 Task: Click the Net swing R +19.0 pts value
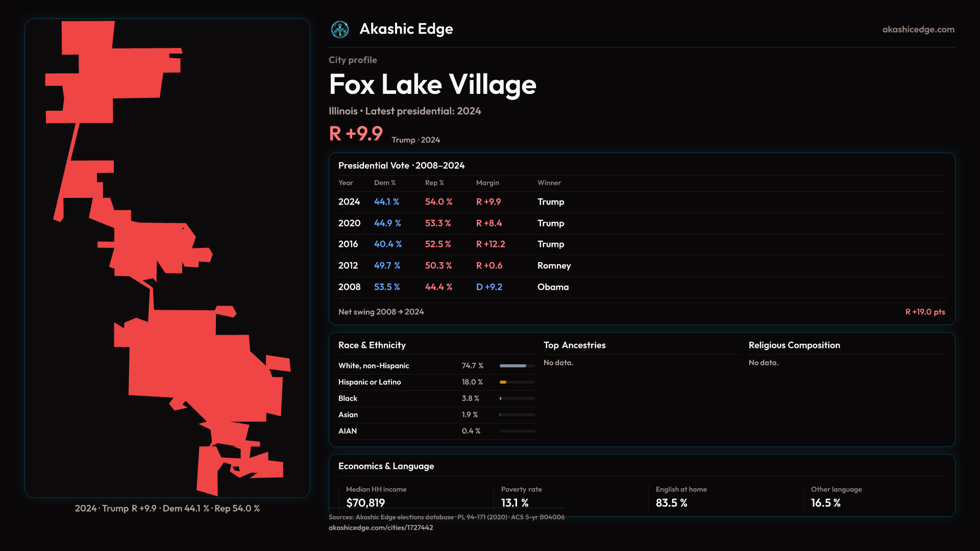click(925, 312)
